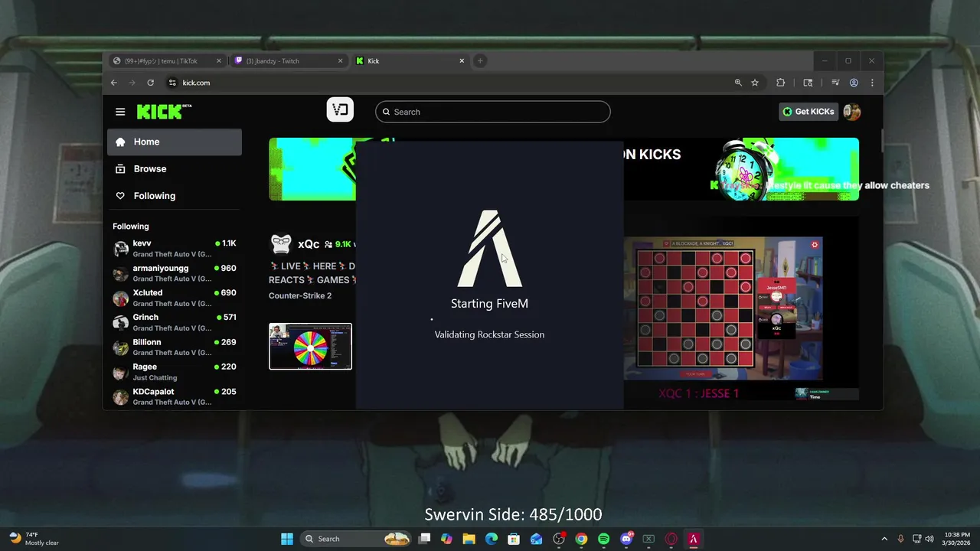Open the Chrome profile icon
This screenshot has width=980, height=551.
[x=854, y=83]
